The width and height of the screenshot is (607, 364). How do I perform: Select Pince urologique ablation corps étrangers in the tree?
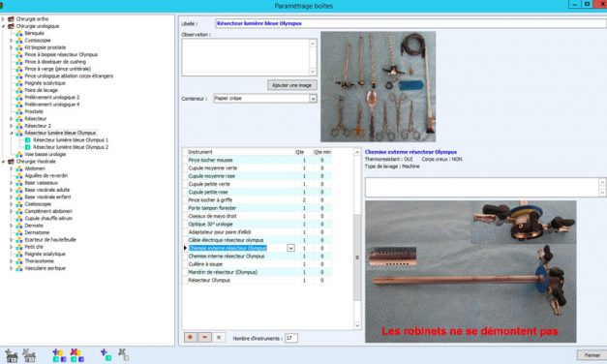pyautogui.click(x=69, y=76)
